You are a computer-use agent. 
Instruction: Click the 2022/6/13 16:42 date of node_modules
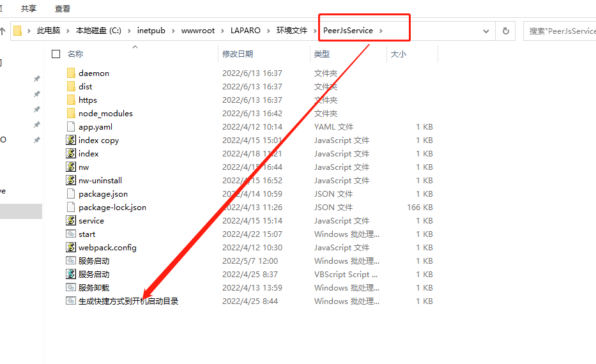point(252,113)
